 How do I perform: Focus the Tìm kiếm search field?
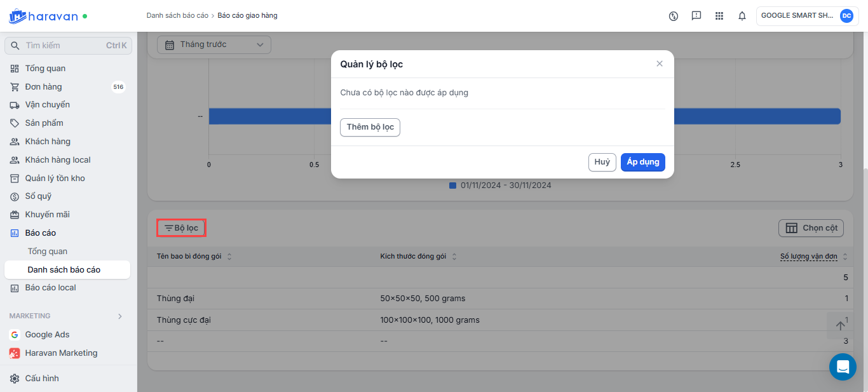(x=64, y=46)
